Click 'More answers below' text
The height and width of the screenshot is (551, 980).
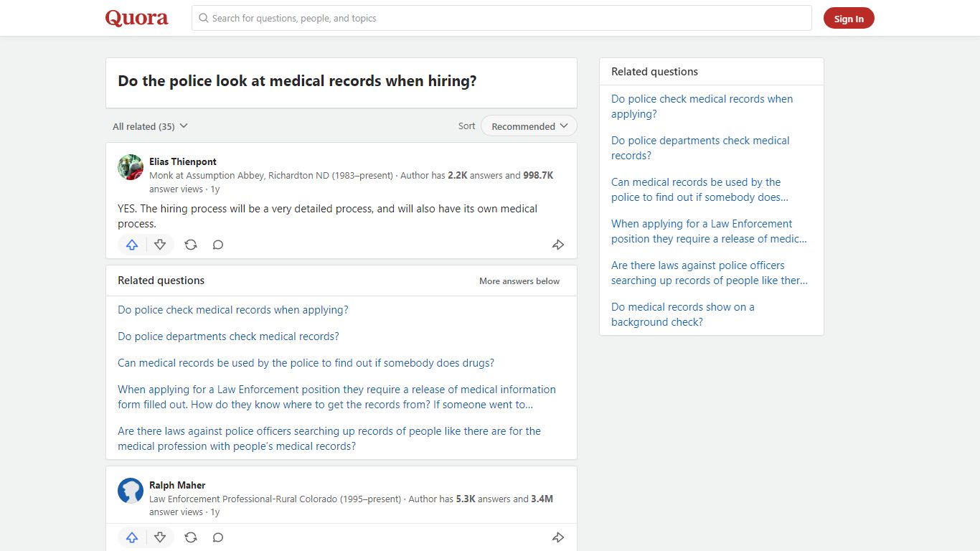click(519, 281)
